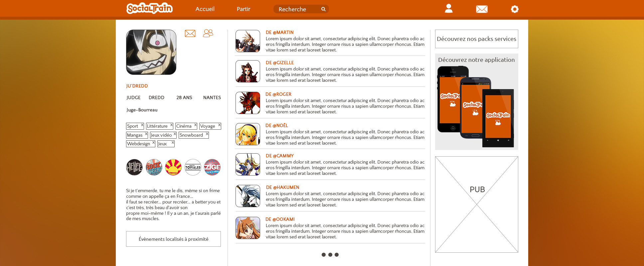The height and width of the screenshot is (266, 644).
Task: Open Découvrez nos packs services
Action: click(476, 39)
